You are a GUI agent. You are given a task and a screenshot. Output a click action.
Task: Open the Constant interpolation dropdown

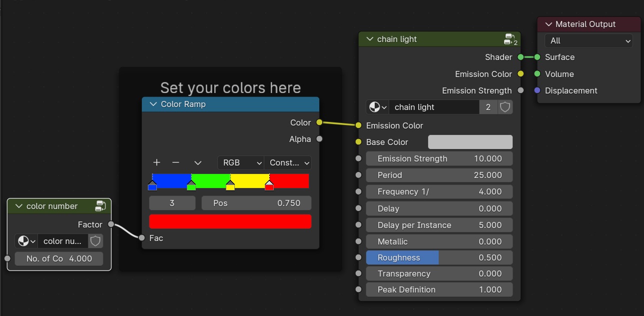288,162
